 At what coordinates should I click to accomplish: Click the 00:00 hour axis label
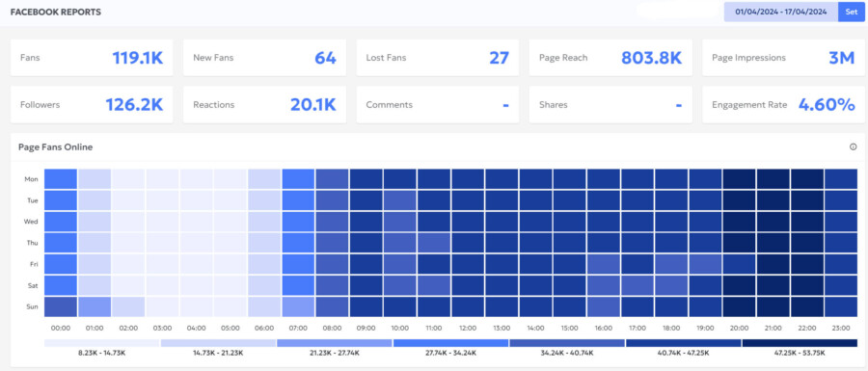click(x=61, y=328)
